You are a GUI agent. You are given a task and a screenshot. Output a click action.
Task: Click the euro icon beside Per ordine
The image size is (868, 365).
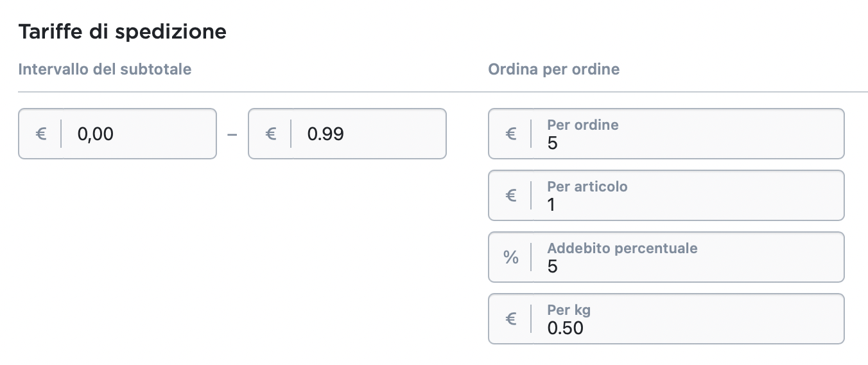(x=511, y=134)
